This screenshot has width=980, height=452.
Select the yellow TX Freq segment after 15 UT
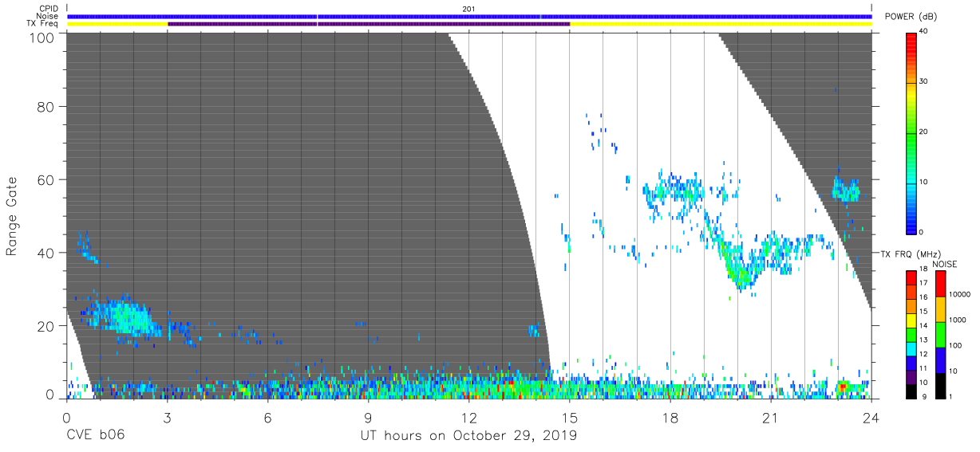click(x=721, y=24)
